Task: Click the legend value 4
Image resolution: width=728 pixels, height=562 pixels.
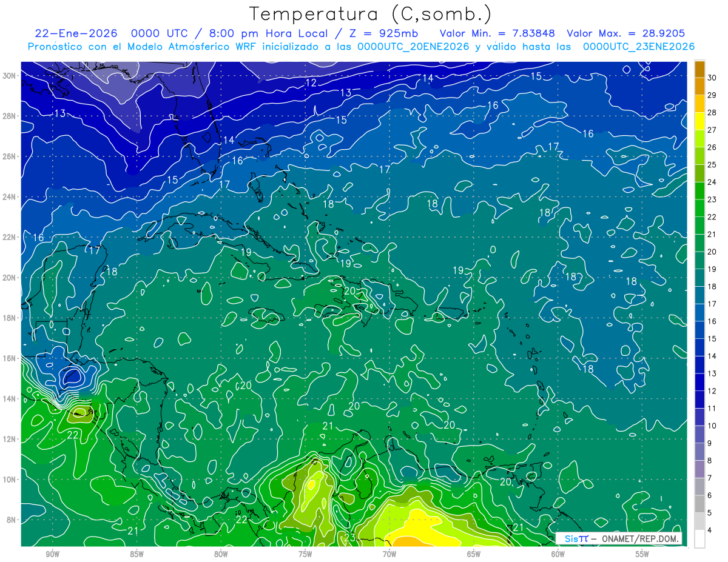Action: coord(710,530)
